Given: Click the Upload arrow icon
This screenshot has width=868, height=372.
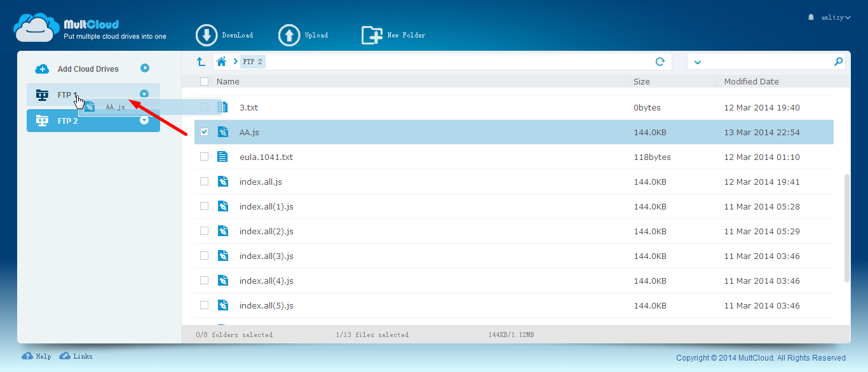Looking at the screenshot, I should point(289,36).
